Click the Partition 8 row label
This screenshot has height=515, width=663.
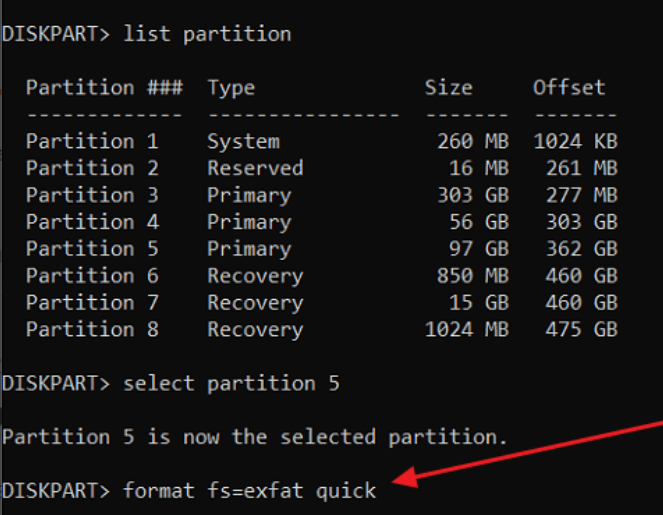(x=92, y=329)
